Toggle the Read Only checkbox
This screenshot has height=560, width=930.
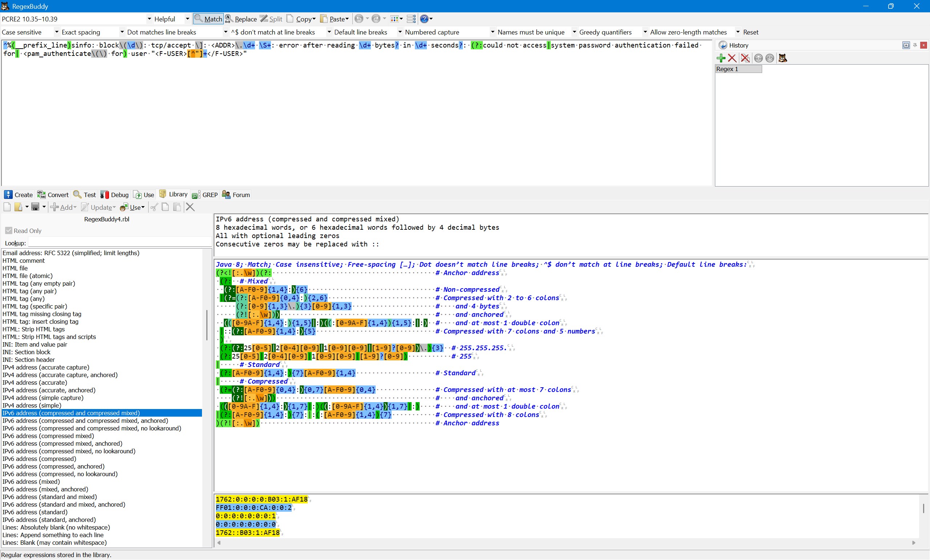9,231
